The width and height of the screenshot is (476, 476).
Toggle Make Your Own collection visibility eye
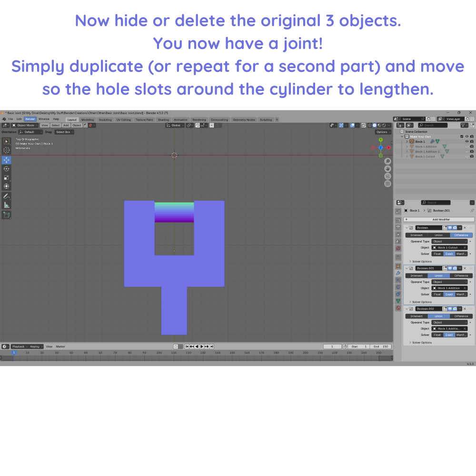(467, 137)
